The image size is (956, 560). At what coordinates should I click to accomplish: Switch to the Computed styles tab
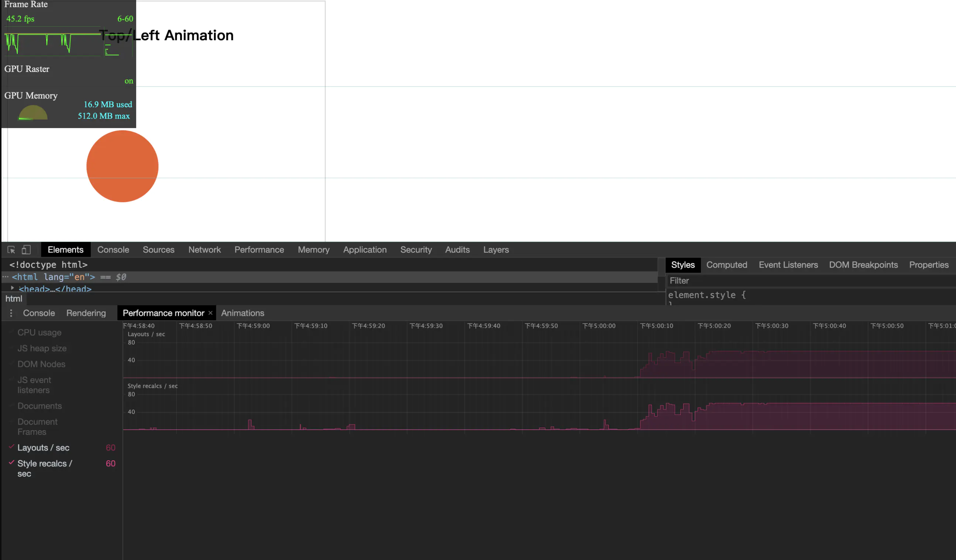(x=726, y=265)
